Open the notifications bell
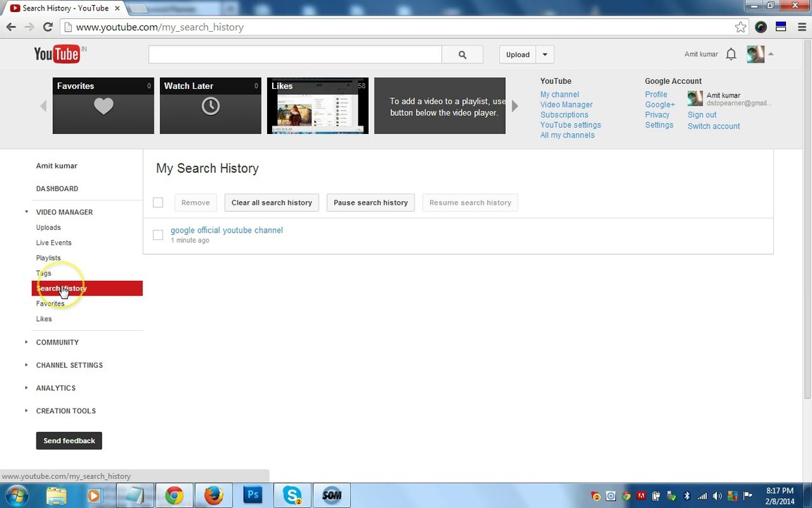Viewport: 812px width, 508px height. pyautogui.click(x=731, y=54)
